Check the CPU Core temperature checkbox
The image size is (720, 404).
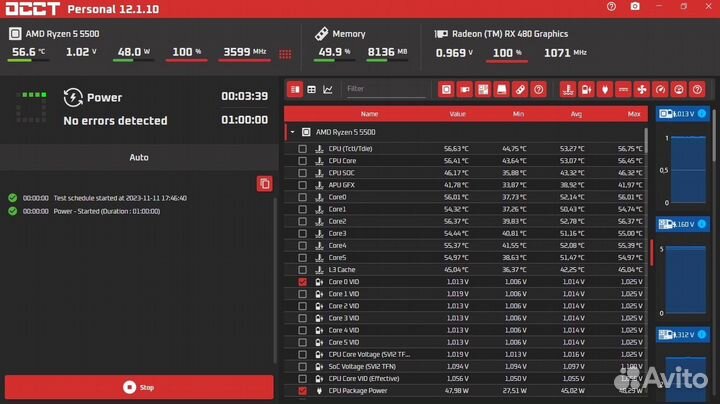point(302,161)
